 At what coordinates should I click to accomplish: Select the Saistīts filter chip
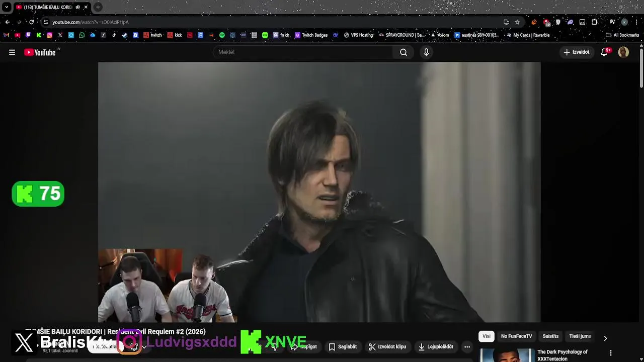(x=550, y=336)
